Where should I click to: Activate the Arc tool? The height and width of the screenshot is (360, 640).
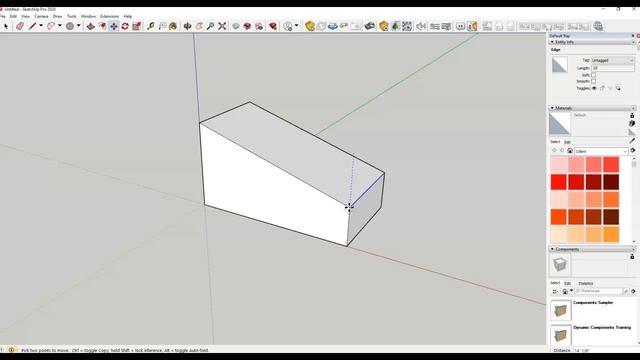[51, 26]
